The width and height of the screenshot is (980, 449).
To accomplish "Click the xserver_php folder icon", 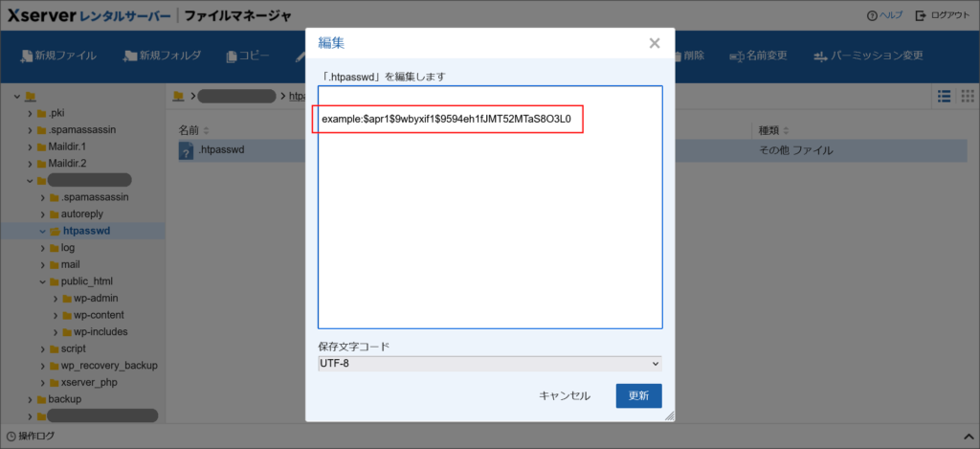I will click(x=55, y=383).
